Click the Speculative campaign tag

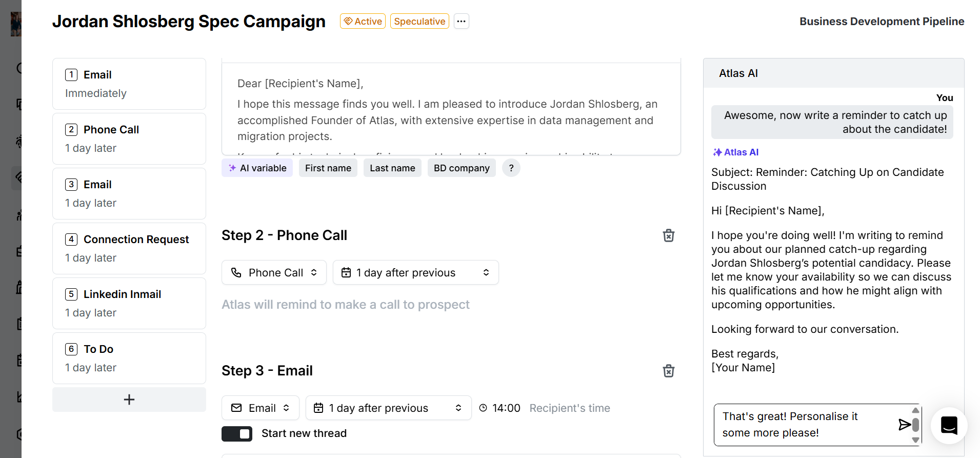click(419, 21)
